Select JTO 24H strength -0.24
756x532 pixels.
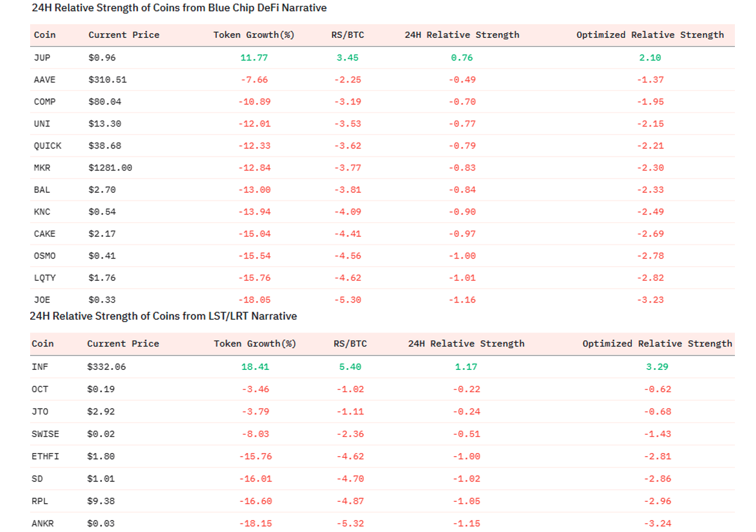point(466,412)
